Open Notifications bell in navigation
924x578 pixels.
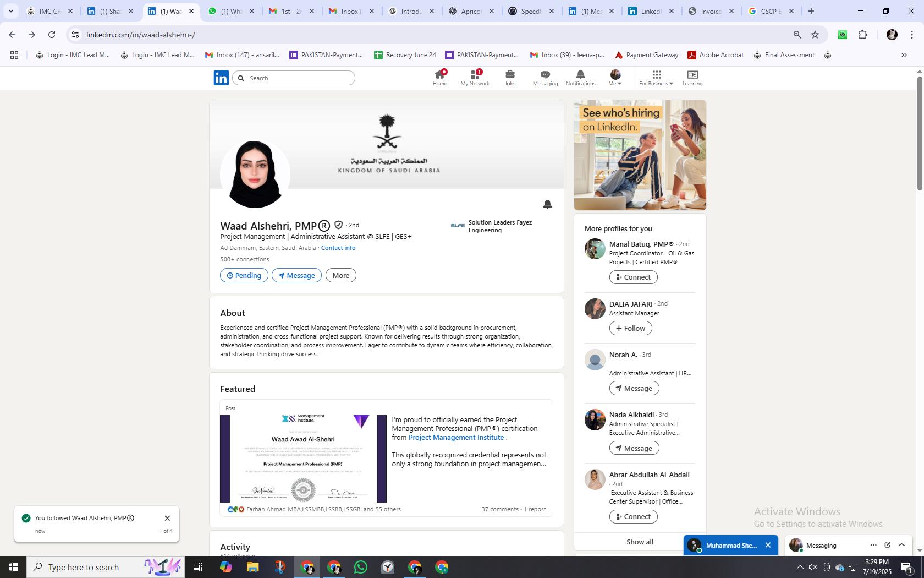(580, 78)
